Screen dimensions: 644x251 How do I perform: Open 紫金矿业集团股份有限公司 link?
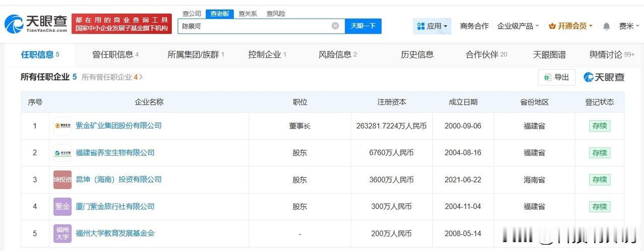click(118, 126)
